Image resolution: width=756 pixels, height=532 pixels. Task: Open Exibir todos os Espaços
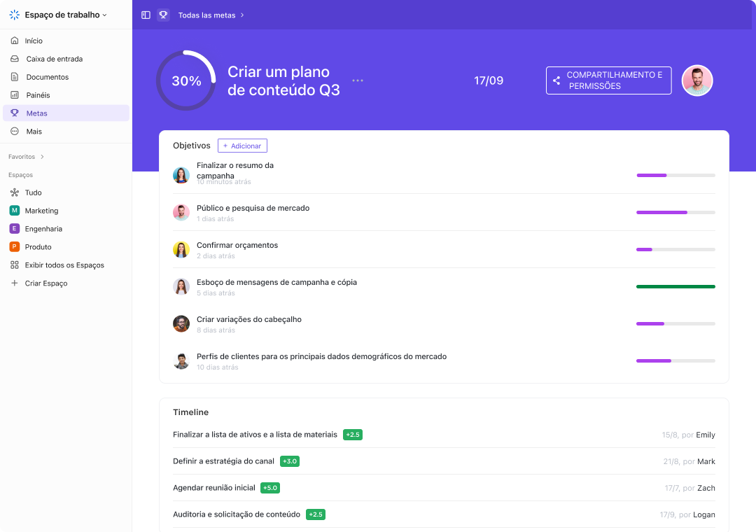click(x=64, y=265)
